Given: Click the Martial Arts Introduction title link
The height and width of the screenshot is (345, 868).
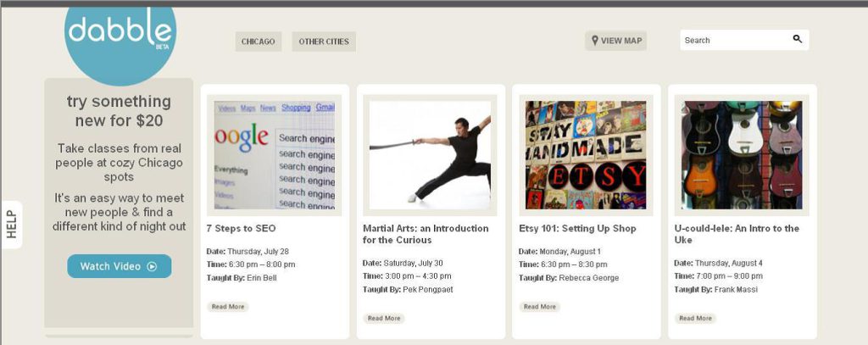Looking at the screenshot, I should (x=426, y=234).
